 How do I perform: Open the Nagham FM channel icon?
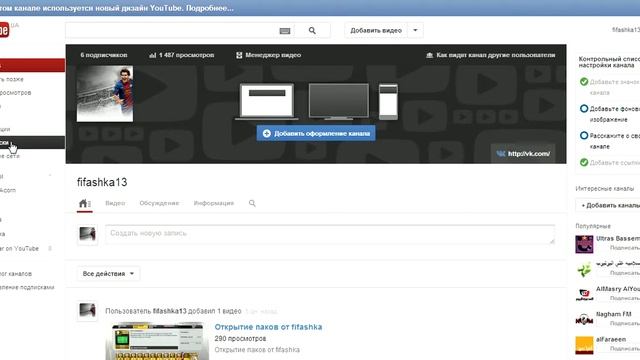pos(584,320)
